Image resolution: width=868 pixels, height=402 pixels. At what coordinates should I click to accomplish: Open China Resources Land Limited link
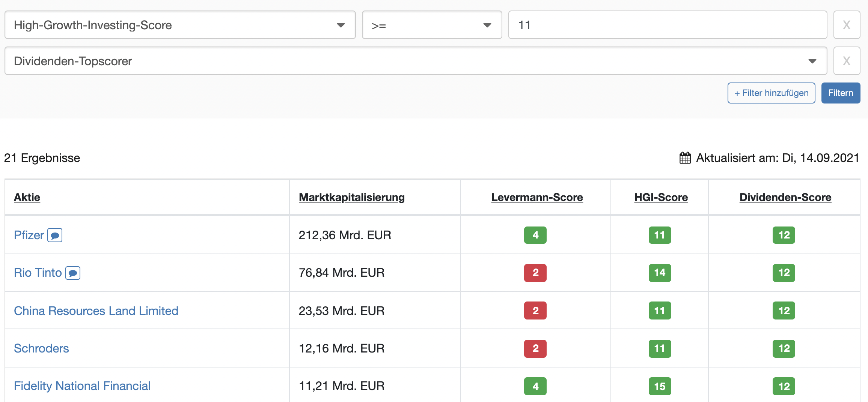coord(96,311)
